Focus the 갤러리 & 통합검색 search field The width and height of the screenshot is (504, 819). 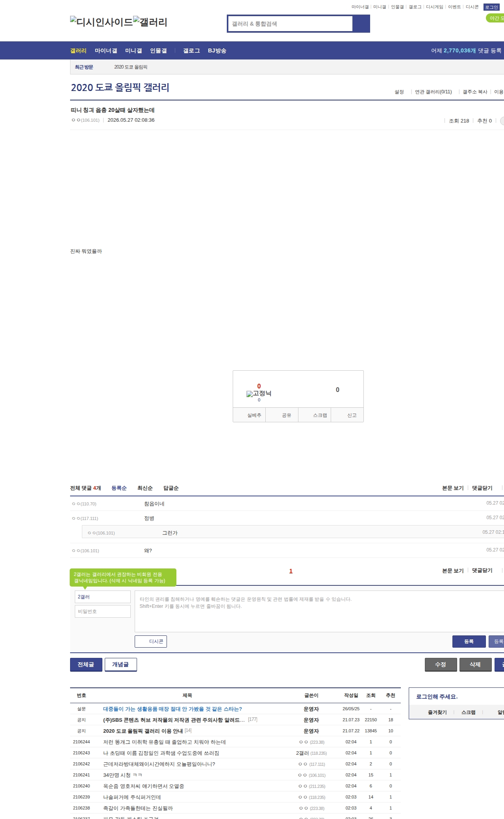[x=290, y=24]
